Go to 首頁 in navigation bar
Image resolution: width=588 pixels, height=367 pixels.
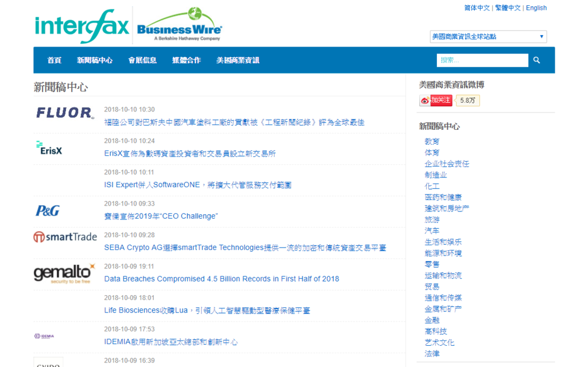(x=55, y=60)
